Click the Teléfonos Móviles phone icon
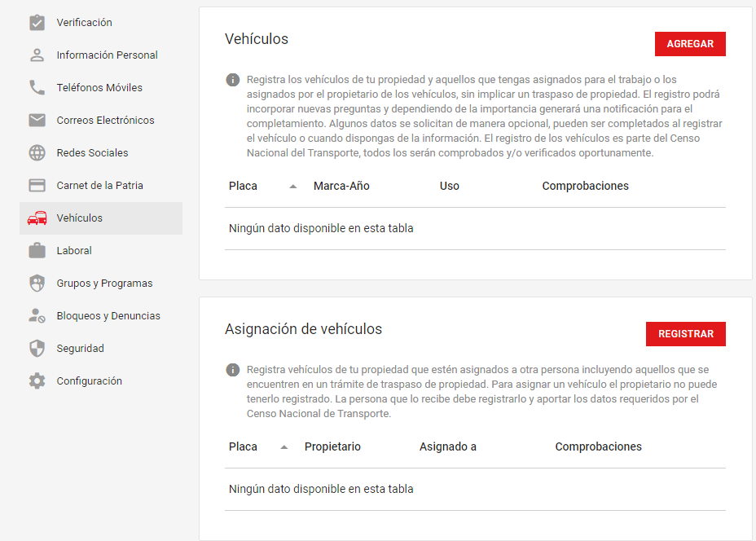Viewport: 756px width, 541px height. point(37,88)
